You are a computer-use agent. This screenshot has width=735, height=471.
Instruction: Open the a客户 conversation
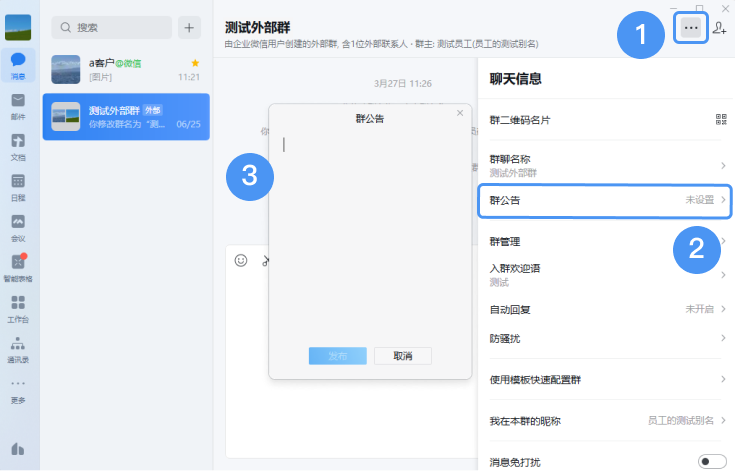(126, 69)
